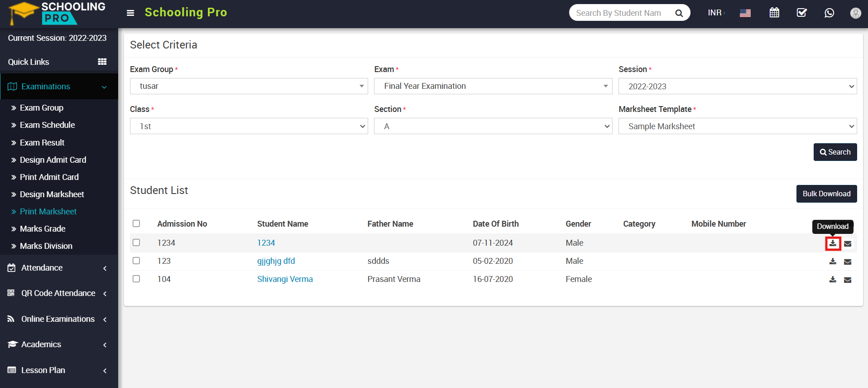868x388 pixels.
Task: Click the Student Name column header
Action: click(283, 224)
